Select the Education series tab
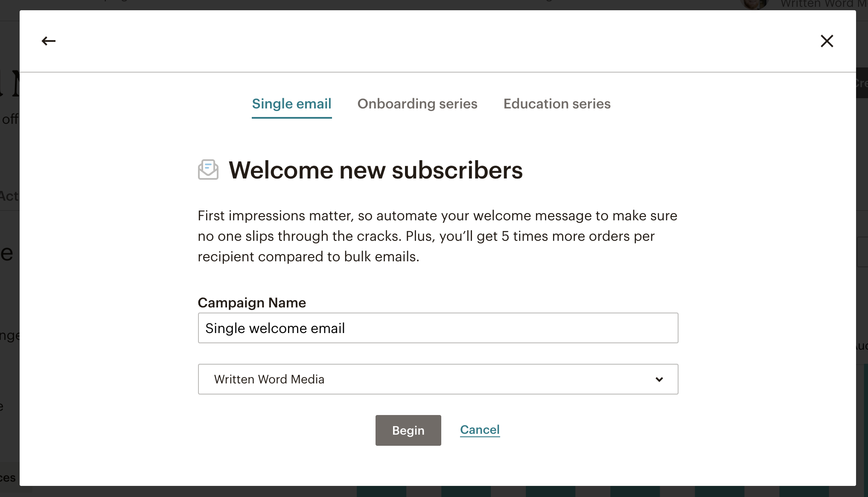 [x=557, y=104]
